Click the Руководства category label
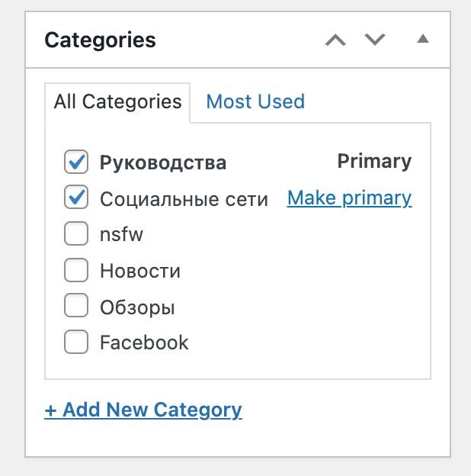471x476 pixels. 163,162
